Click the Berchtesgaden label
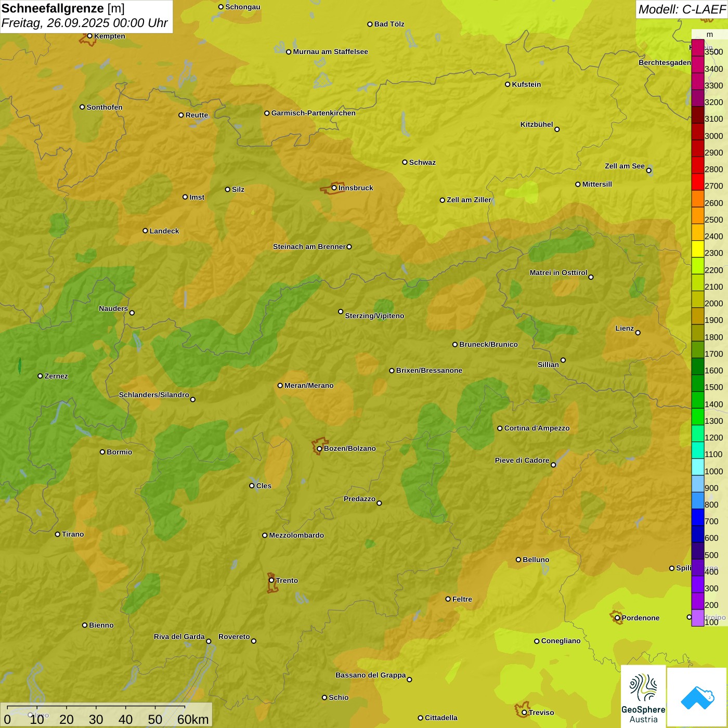 point(665,62)
